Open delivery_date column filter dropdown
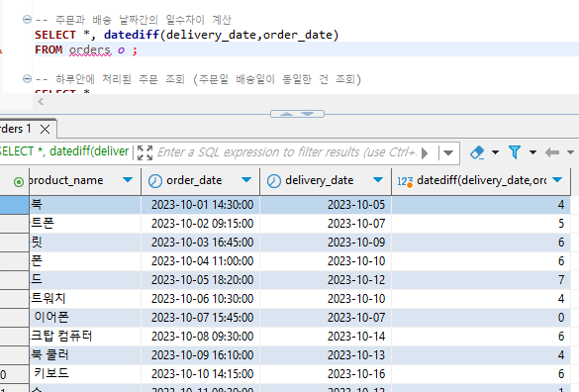Image resolution: width=579 pixels, height=392 pixels. (x=378, y=180)
